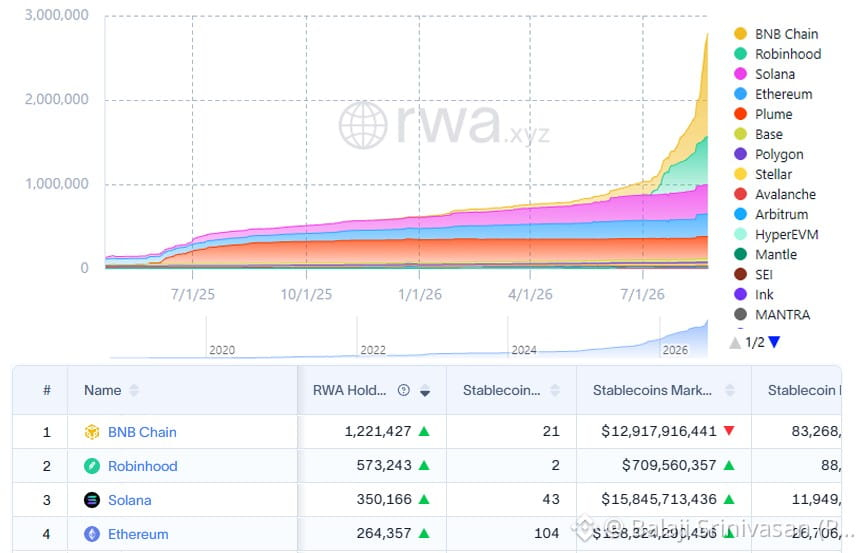The image size is (862, 553).
Task: Click 2020 on the range navigator
Action: pos(222,350)
